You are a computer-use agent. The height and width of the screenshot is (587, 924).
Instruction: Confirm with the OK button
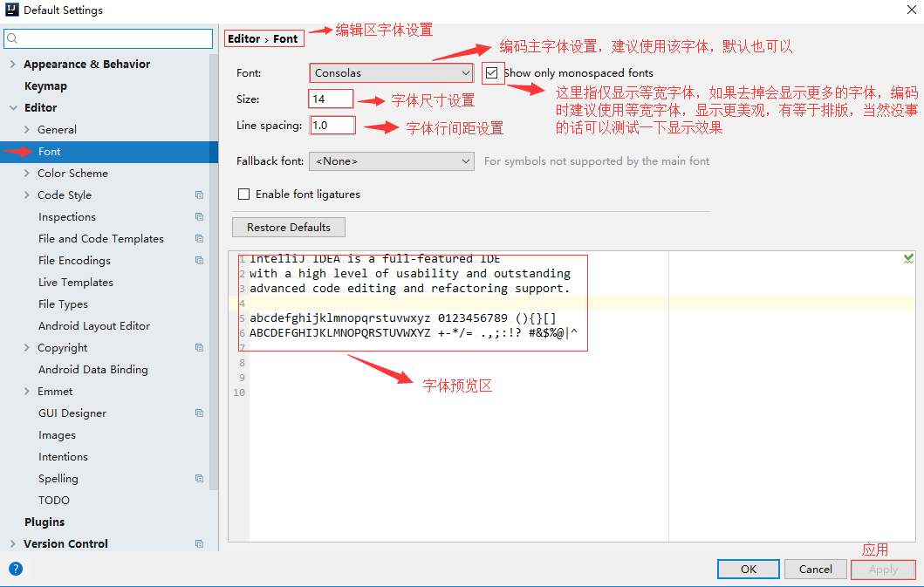(x=749, y=570)
